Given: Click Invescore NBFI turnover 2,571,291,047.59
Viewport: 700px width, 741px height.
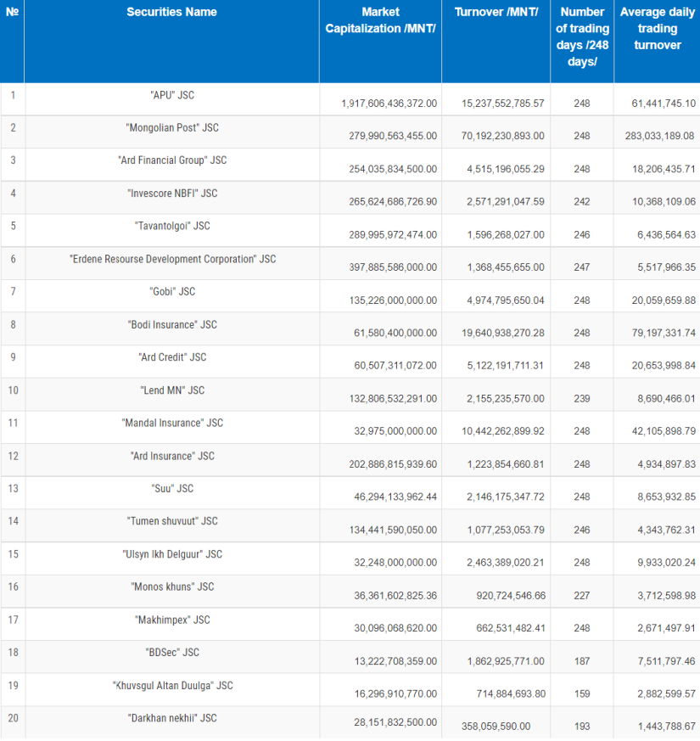Looking at the screenshot, I should (x=506, y=202).
